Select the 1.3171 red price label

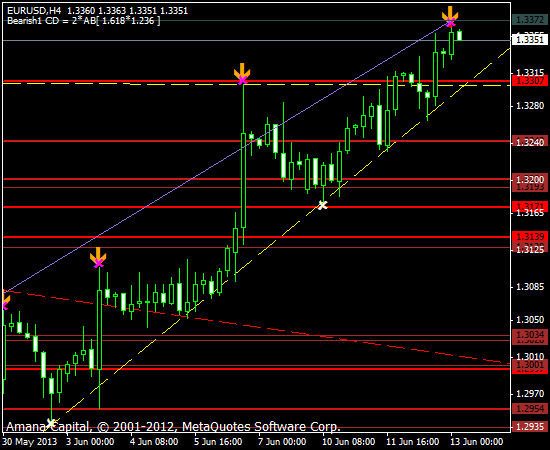coord(530,205)
